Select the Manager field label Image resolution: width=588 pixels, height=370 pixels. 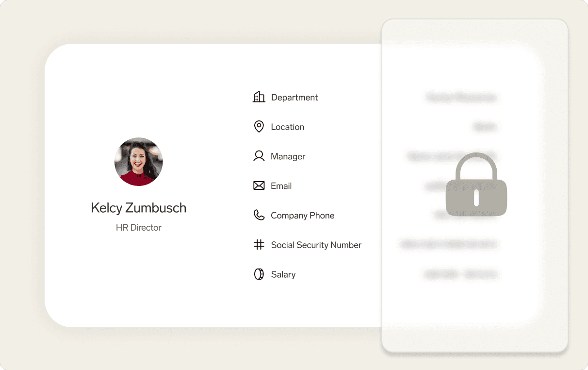tap(288, 156)
